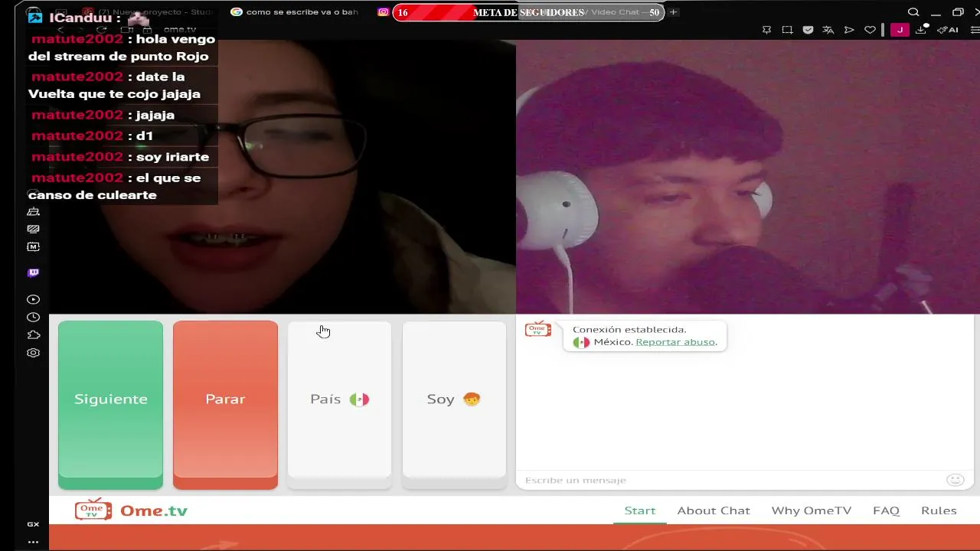The width and height of the screenshot is (980, 551).
Task: Click 'Conexión establecida.' chat text
Action: point(629,330)
